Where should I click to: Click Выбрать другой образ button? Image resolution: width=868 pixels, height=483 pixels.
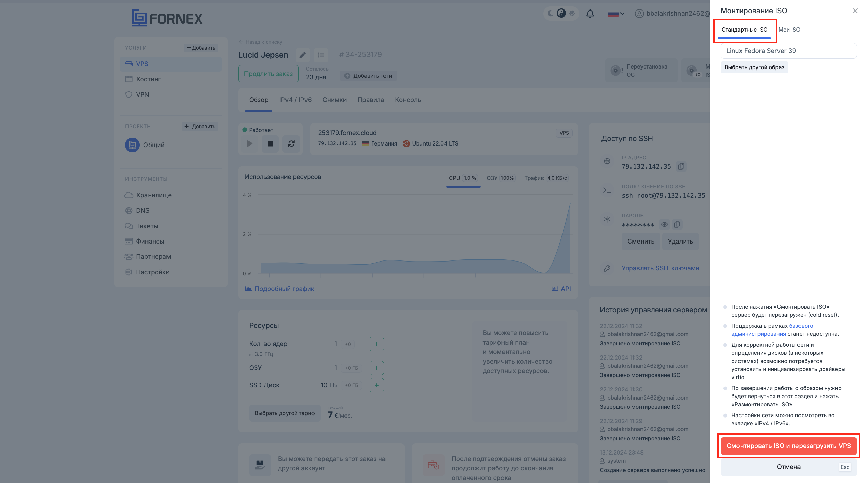tap(754, 67)
